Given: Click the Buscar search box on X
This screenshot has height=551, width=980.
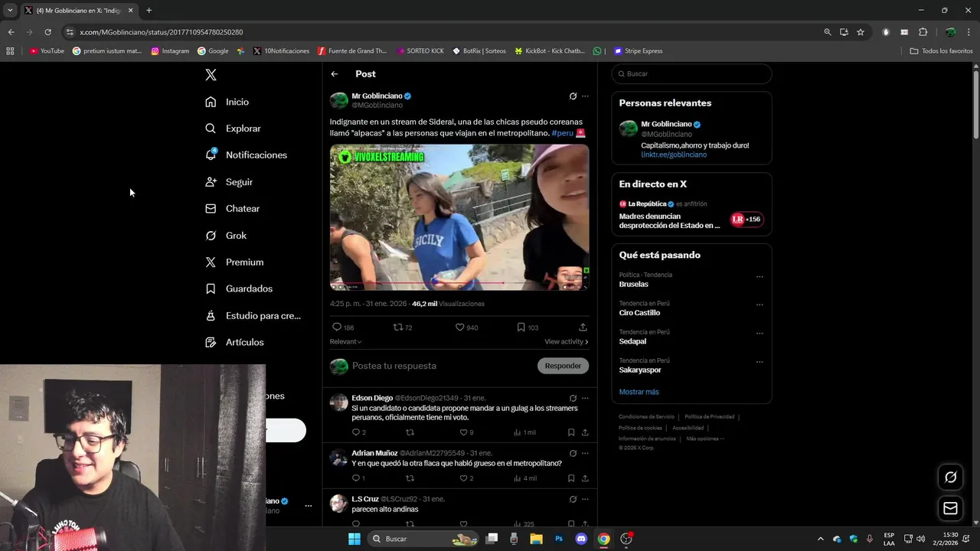Looking at the screenshot, I should [x=691, y=74].
